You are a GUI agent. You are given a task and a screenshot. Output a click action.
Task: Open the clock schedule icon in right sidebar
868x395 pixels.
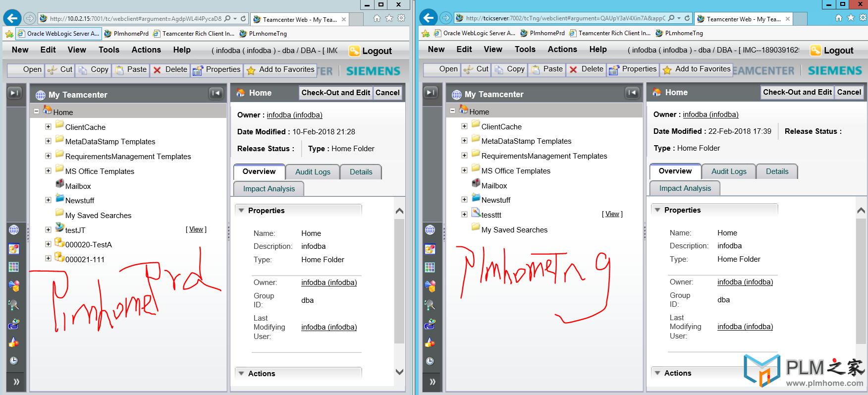point(430,361)
